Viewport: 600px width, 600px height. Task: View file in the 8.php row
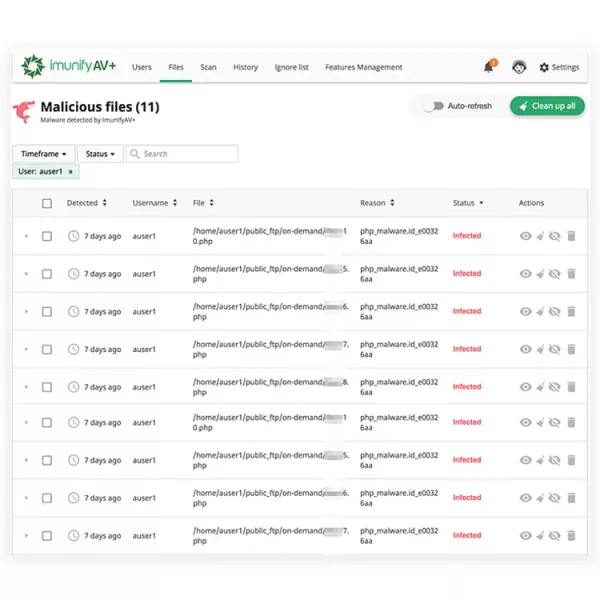(x=525, y=387)
